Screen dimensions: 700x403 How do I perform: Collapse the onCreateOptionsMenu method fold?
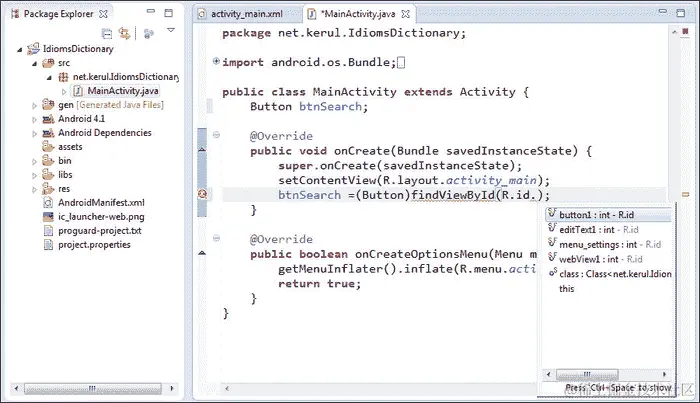[x=216, y=238]
